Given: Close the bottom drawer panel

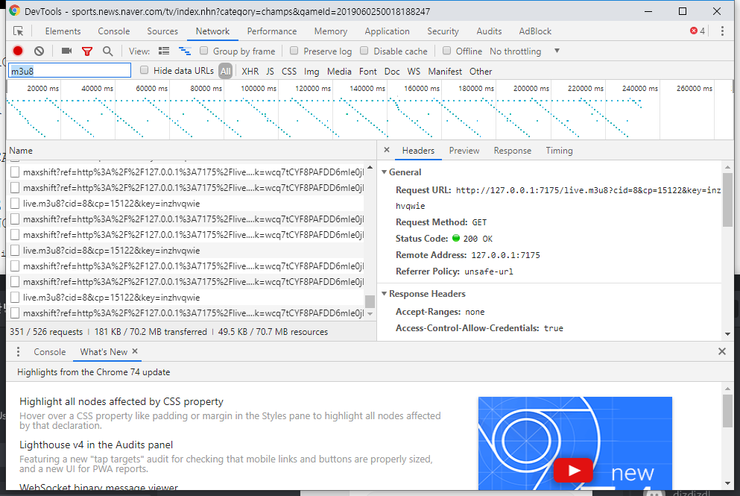Looking at the screenshot, I should coord(722,351).
